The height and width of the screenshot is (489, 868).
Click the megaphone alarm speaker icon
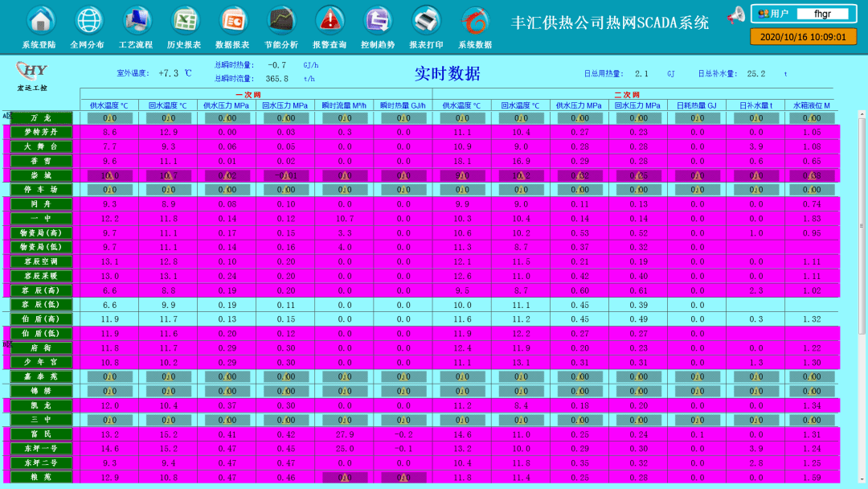(x=735, y=15)
